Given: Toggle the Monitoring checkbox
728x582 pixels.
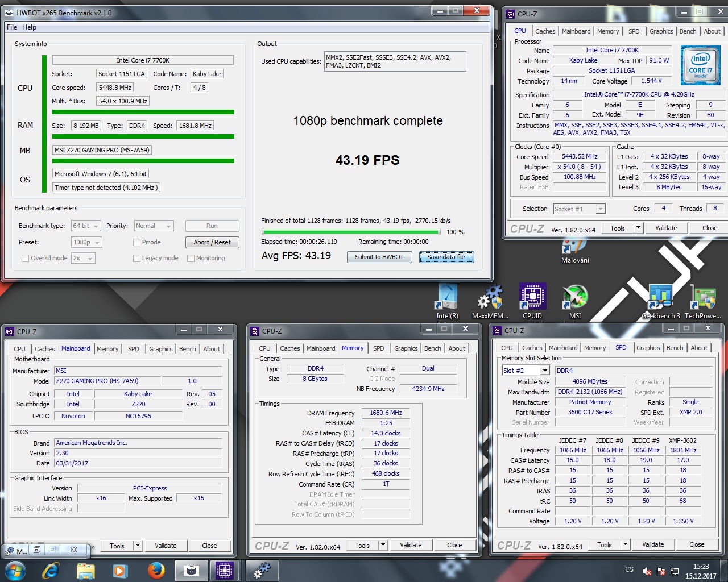Looking at the screenshot, I should pos(191,258).
